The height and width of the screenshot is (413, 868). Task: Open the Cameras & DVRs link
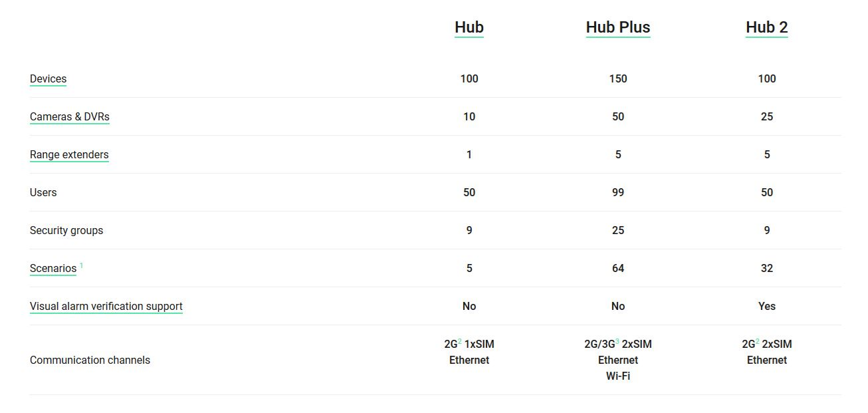click(69, 116)
